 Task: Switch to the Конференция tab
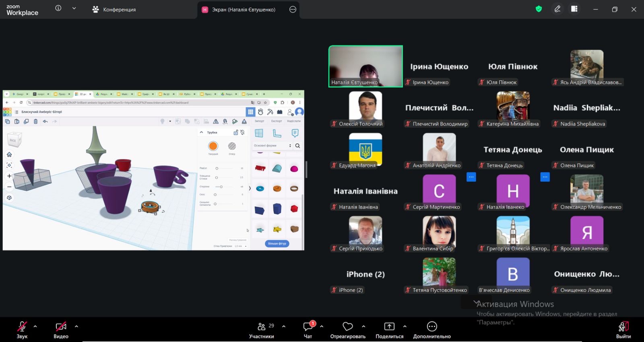114,9
